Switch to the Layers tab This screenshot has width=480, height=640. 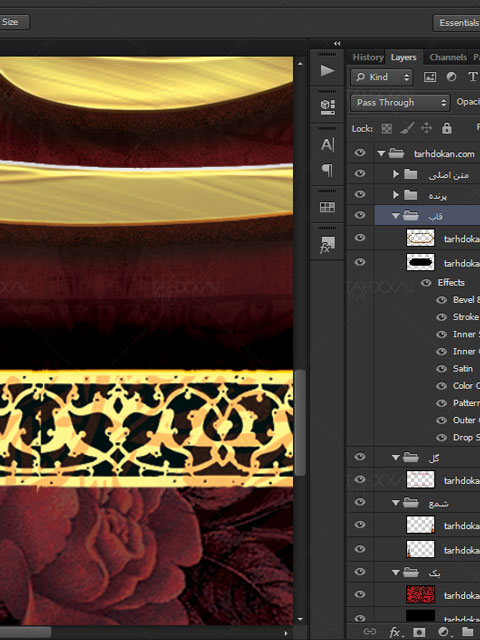coord(403,58)
